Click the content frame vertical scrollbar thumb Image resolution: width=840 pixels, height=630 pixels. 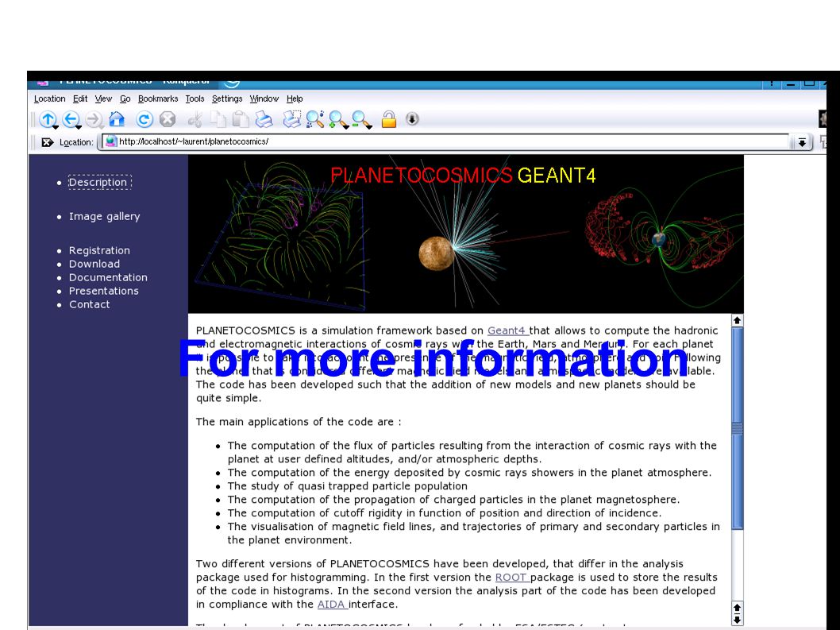(x=737, y=428)
